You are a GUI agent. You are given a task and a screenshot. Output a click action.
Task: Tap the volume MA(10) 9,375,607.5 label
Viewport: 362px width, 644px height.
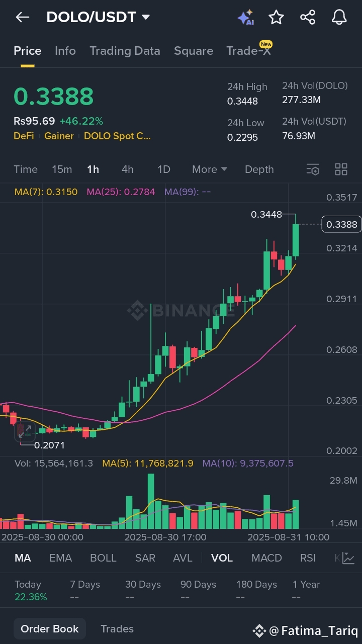pos(248,464)
